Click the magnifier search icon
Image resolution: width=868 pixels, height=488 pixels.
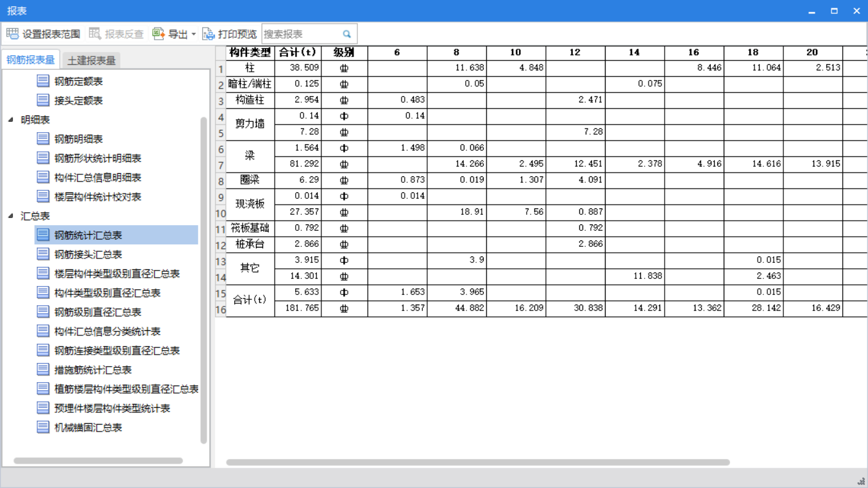pyautogui.click(x=347, y=34)
